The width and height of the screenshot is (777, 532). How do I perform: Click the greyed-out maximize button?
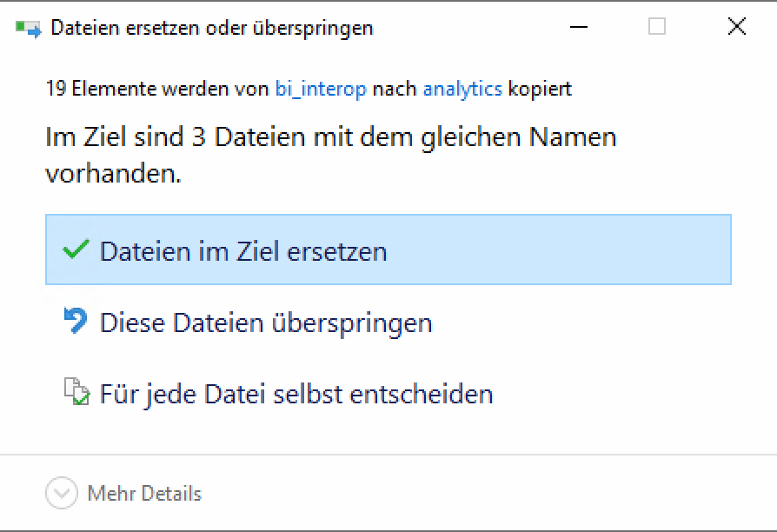point(657,28)
